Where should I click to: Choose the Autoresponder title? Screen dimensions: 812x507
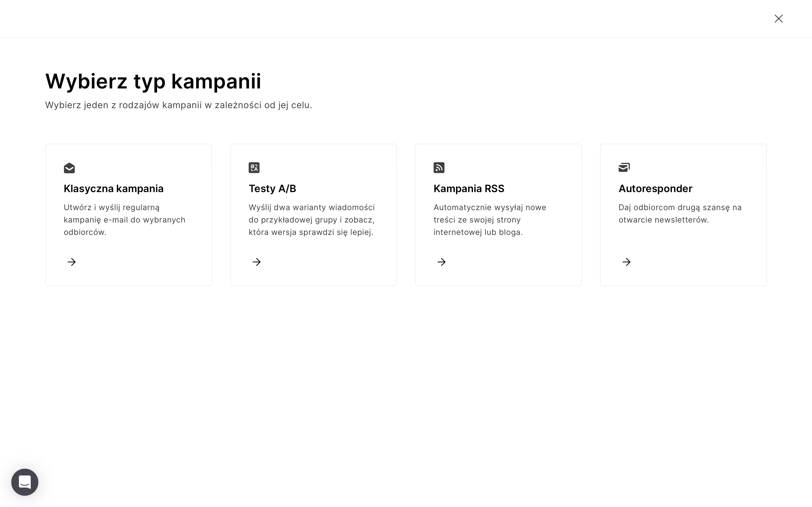click(655, 188)
